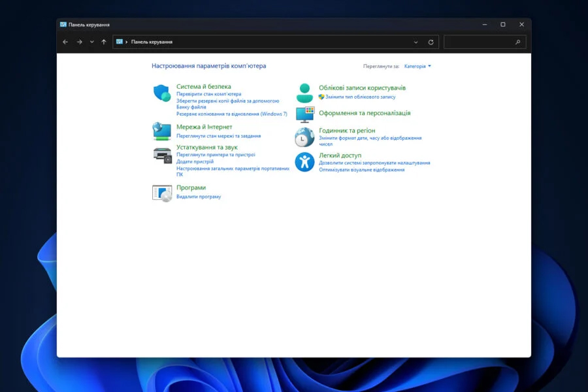The image size is (588, 392).
Task: Click the Ease of Access icon
Action: [304, 161]
